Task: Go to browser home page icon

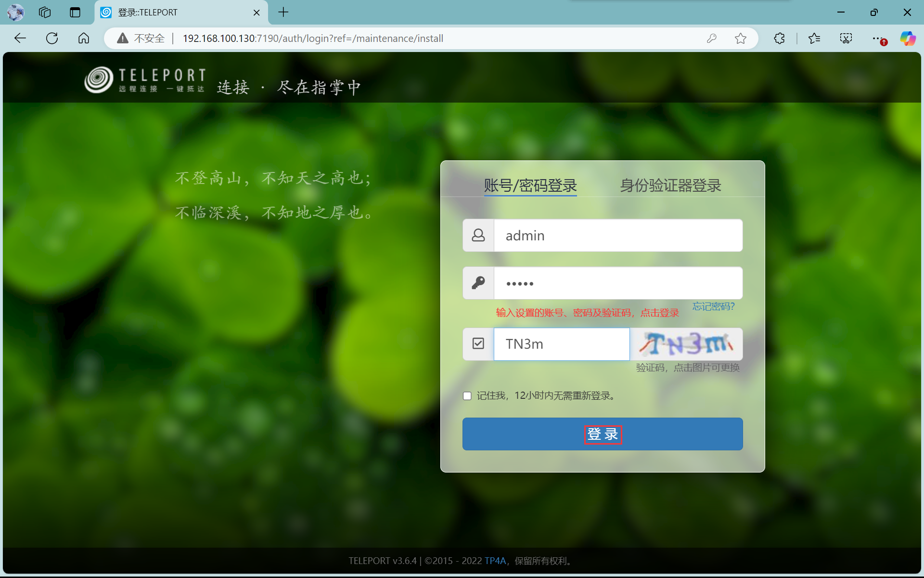Action: pyautogui.click(x=84, y=39)
